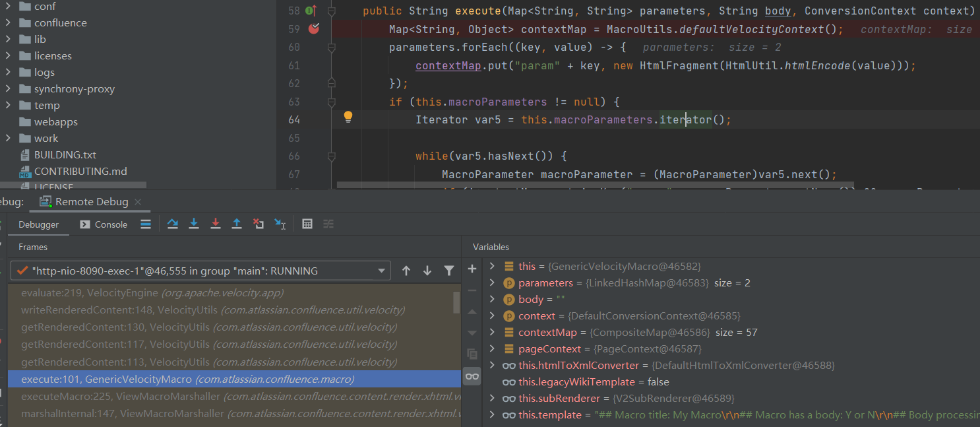The height and width of the screenshot is (427, 980).
Task: Toggle the show watches glasses button
Action: (472, 376)
